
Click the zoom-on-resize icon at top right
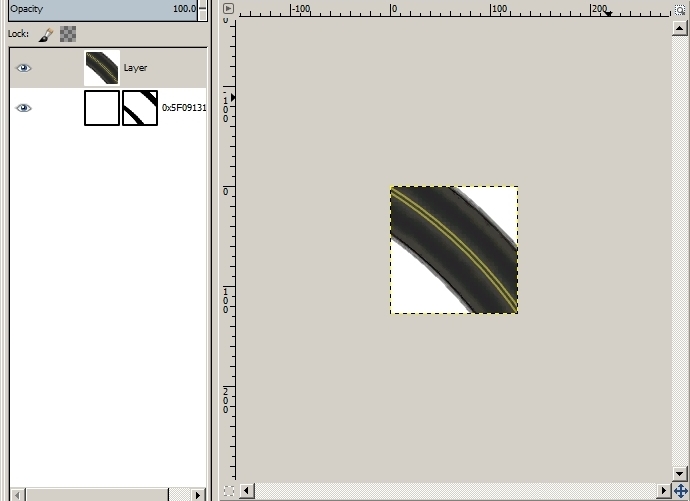680,8
